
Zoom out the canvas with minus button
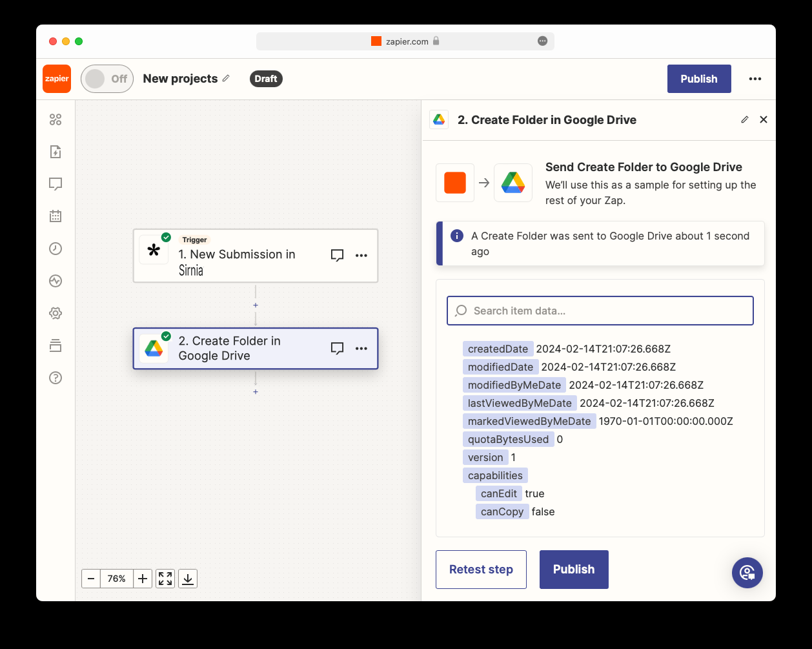(x=91, y=579)
